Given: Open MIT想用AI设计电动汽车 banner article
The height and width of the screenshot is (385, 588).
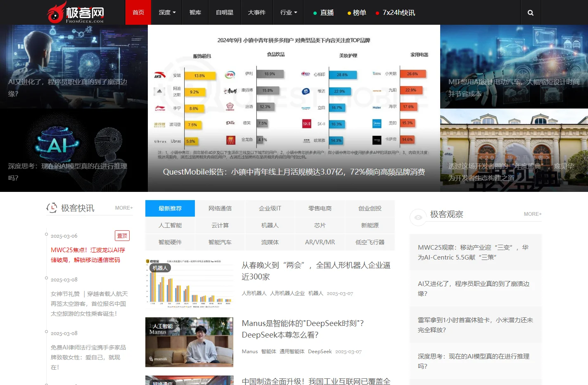Looking at the screenshot, I should coord(514,66).
